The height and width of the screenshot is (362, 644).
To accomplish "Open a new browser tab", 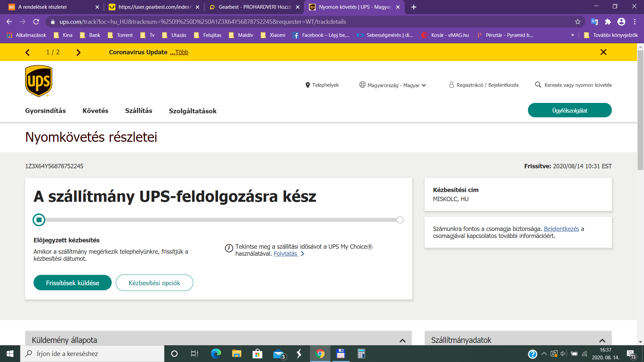I will [414, 7].
